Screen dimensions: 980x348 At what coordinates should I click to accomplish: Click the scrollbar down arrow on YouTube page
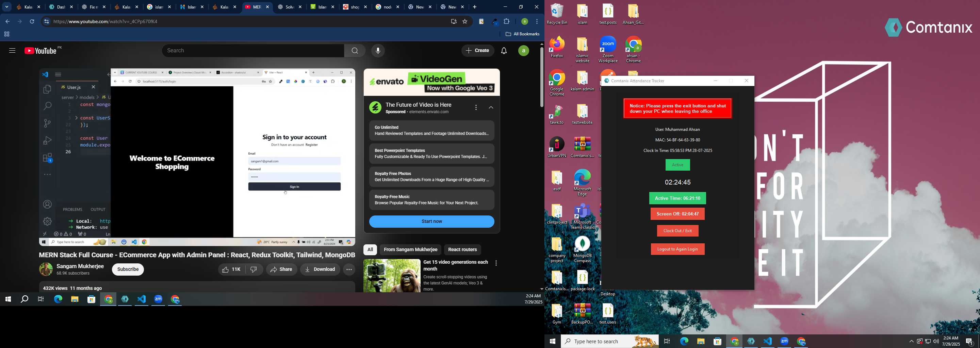(541, 290)
